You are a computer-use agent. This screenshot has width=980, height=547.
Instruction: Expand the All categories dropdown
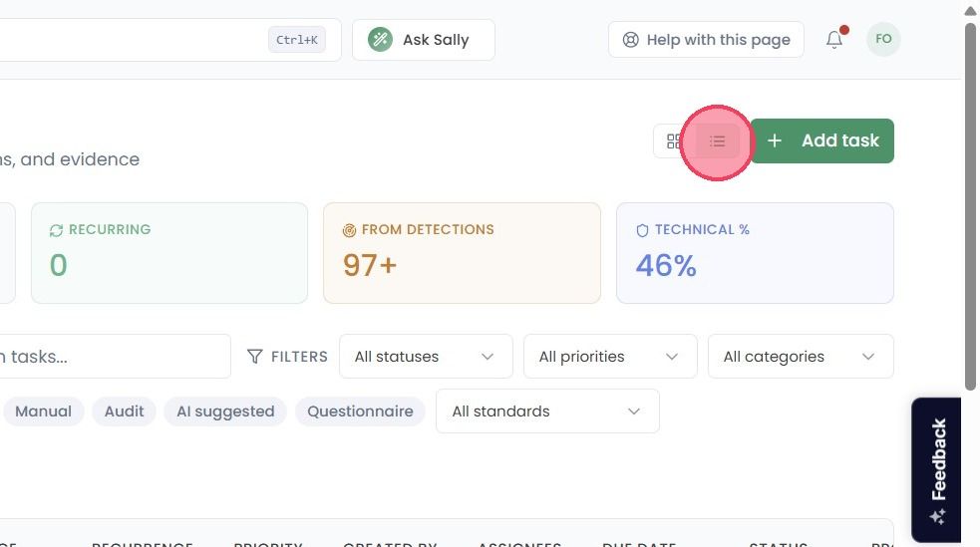point(801,357)
